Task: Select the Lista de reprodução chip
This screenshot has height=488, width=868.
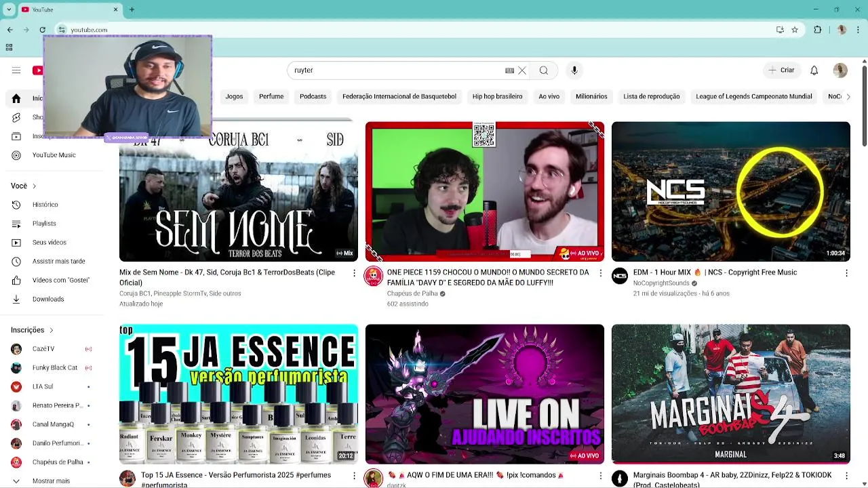Action: coord(652,97)
